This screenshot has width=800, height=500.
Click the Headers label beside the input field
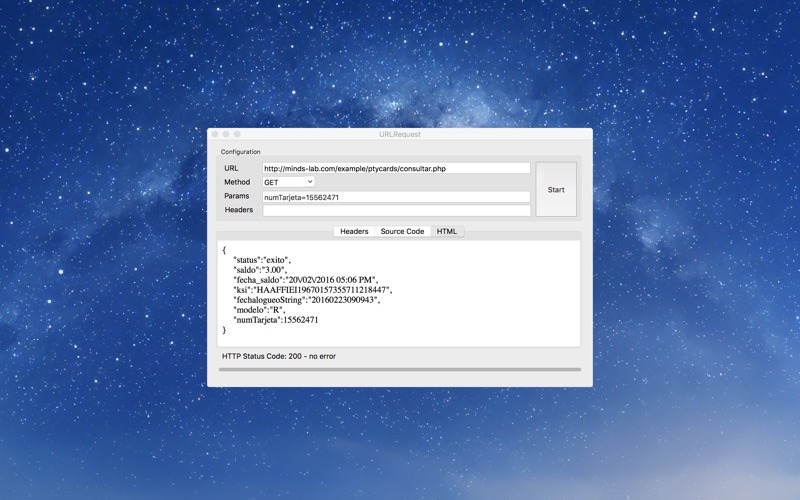[239, 211]
